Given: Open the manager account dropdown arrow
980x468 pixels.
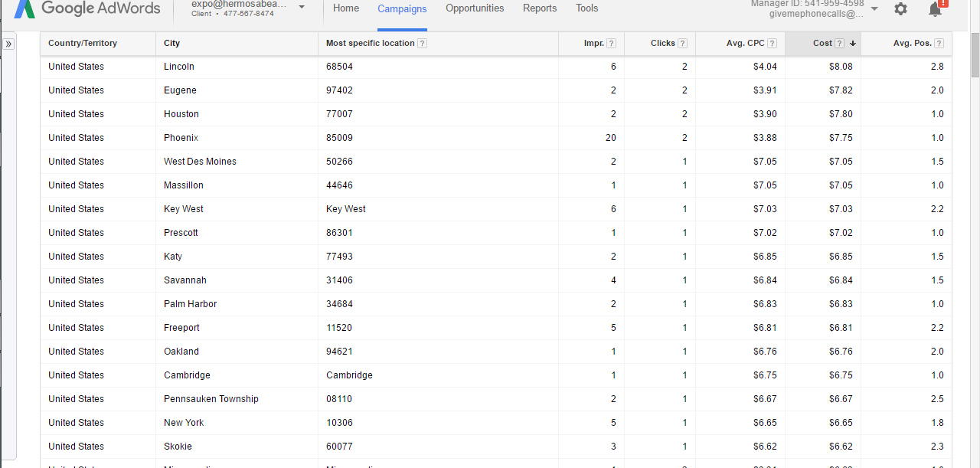Looking at the screenshot, I should coord(874,9).
